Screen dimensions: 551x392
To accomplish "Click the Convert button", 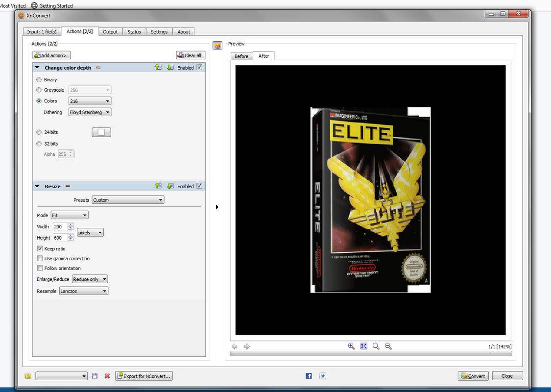I will 473,376.
